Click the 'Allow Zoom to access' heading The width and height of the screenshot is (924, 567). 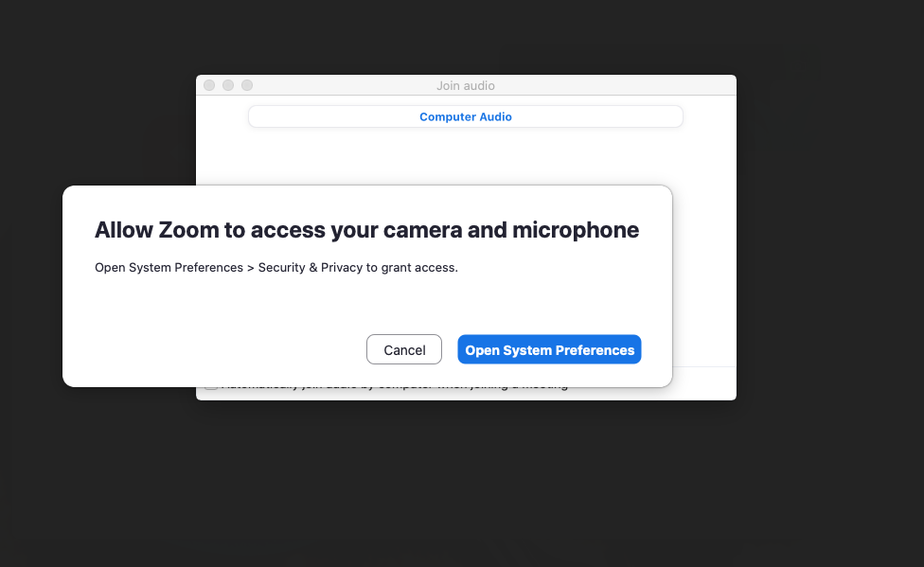pyautogui.click(x=366, y=230)
